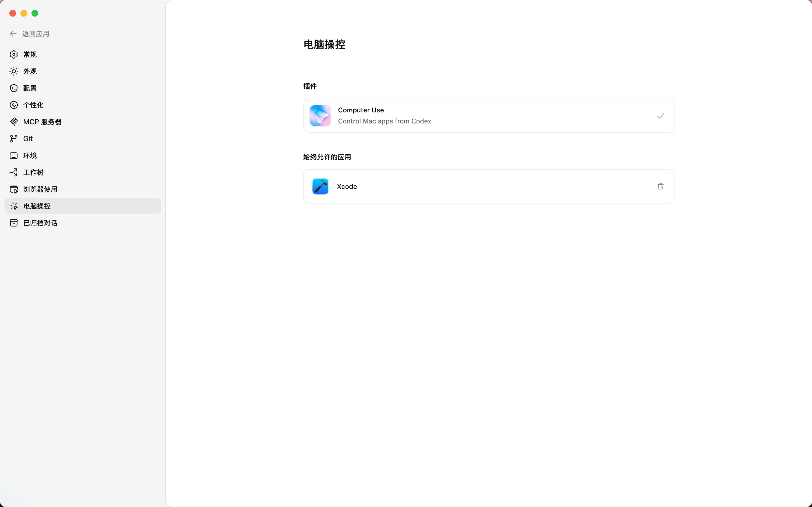Click the 浏览器使用 sidebar icon
This screenshot has width=812, height=507.
[x=14, y=189]
